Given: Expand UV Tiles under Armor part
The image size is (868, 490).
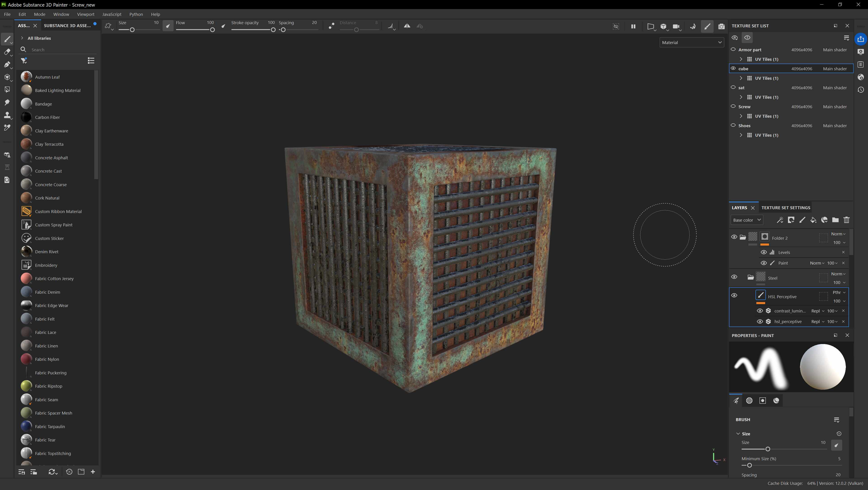Looking at the screenshot, I should pos(741,59).
